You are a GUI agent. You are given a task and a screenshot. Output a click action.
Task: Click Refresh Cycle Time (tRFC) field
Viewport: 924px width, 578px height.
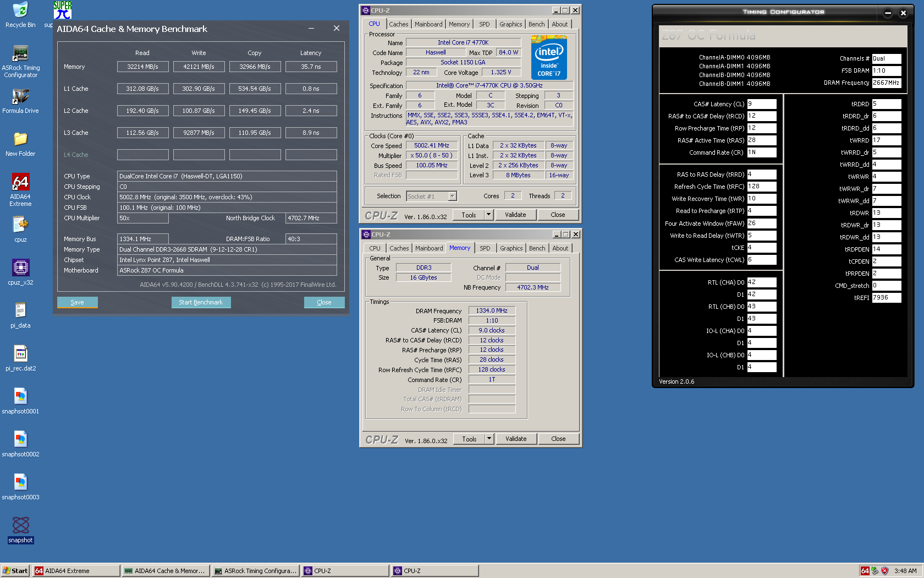coord(762,187)
